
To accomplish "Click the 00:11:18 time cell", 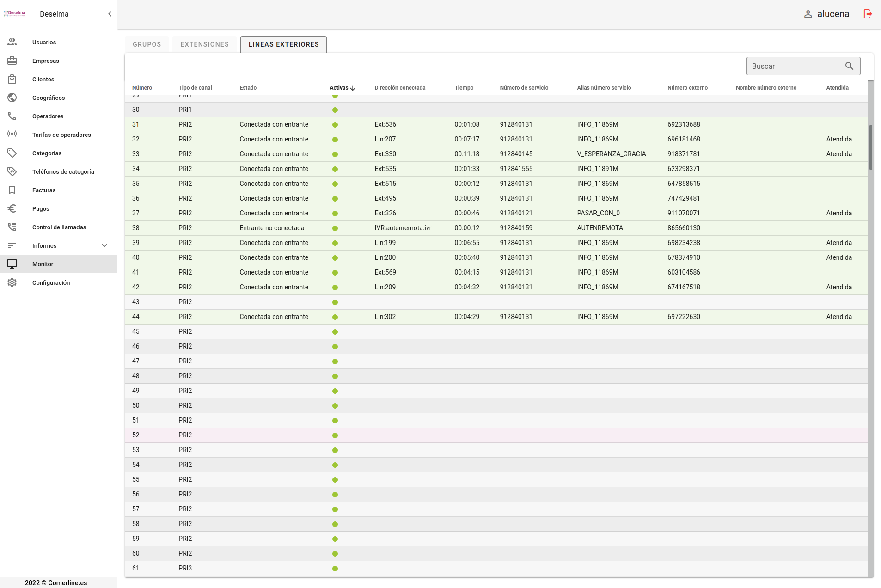I will (x=467, y=154).
